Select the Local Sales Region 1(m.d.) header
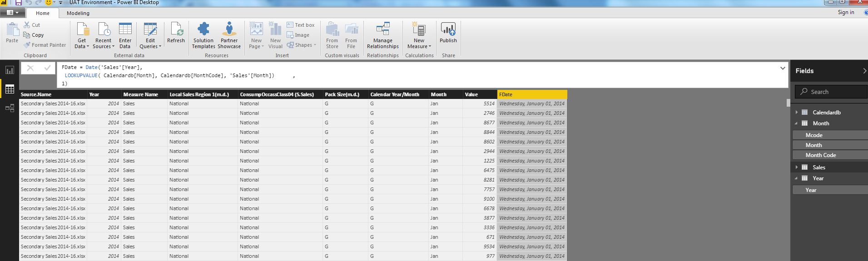 coord(203,94)
